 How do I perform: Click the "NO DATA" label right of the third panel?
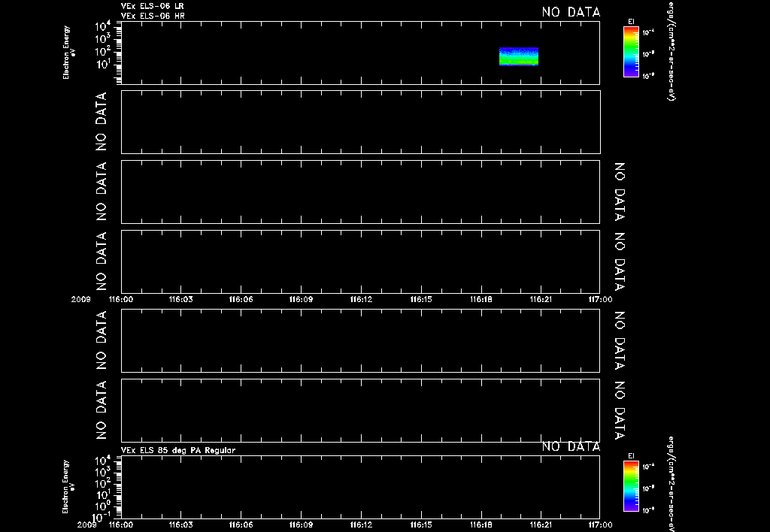tap(620, 192)
